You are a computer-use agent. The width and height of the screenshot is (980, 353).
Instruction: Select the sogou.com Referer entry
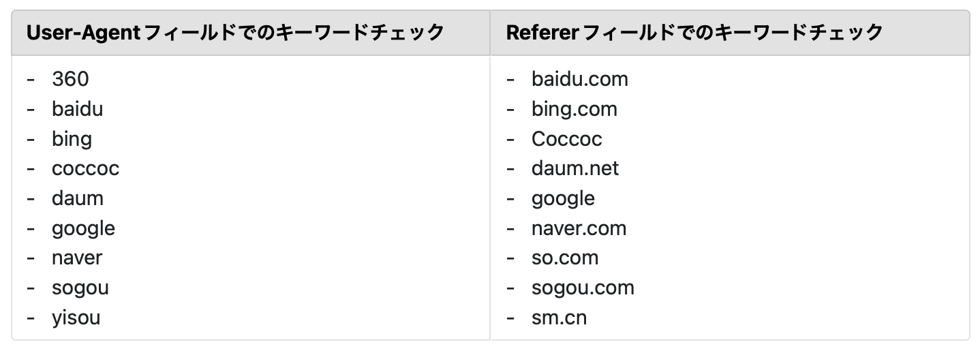(583, 288)
